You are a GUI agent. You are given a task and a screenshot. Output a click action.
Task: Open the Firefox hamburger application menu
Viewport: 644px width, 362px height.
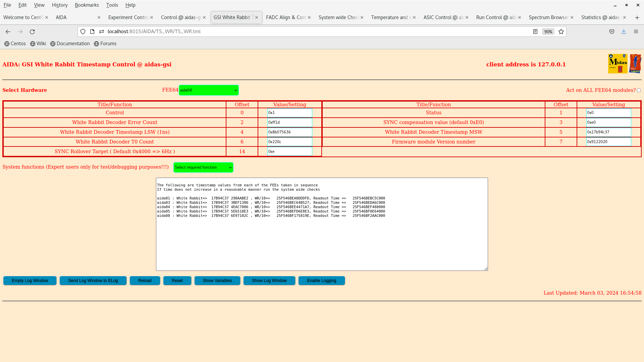(x=636, y=32)
